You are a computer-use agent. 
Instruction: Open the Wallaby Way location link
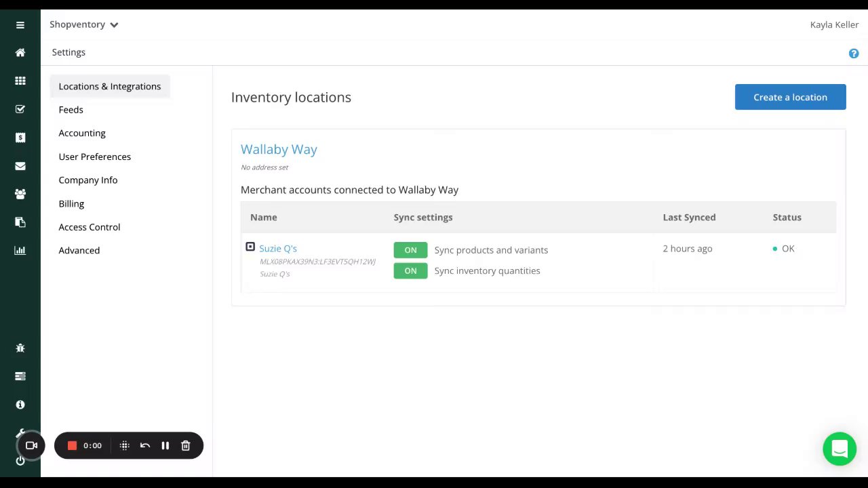point(279,149)
